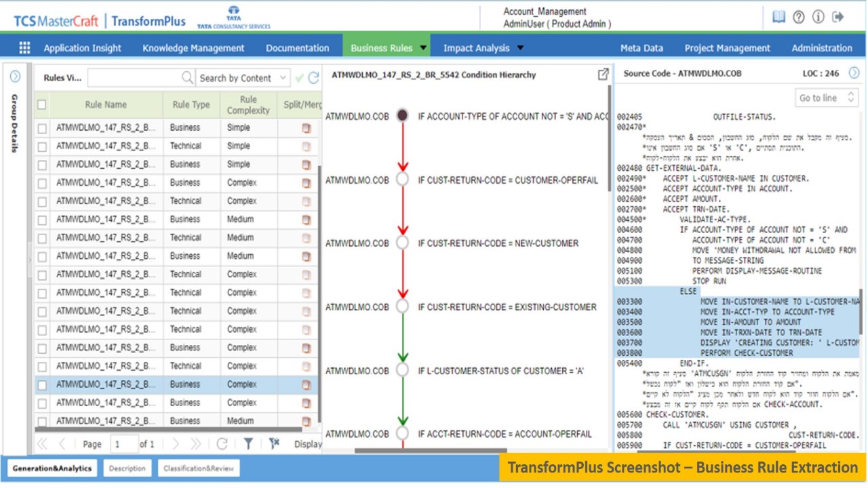Click the green checkmark apply icon
The width and height of the screenshot is (868, 488).
299,78
